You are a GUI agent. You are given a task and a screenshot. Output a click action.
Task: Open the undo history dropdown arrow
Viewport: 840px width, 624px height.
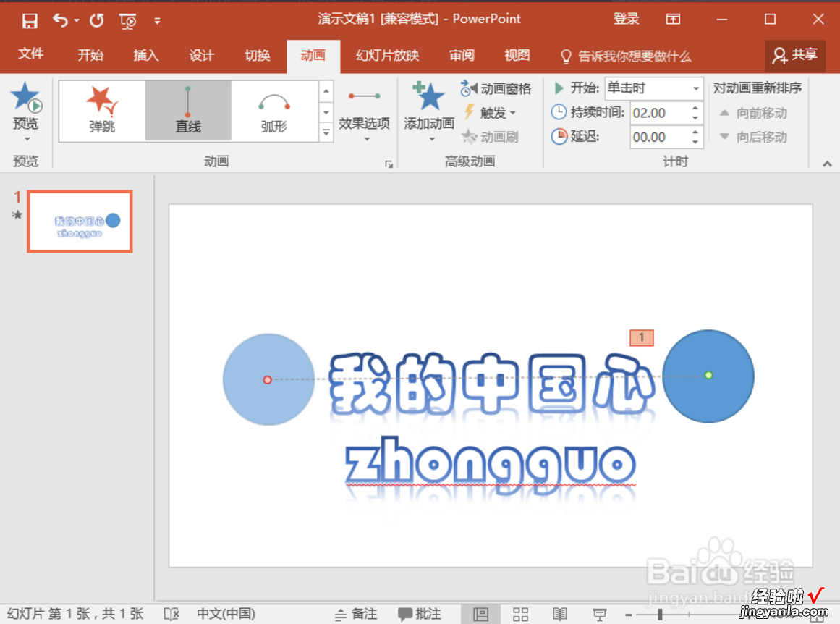click(x=77, y=20)
